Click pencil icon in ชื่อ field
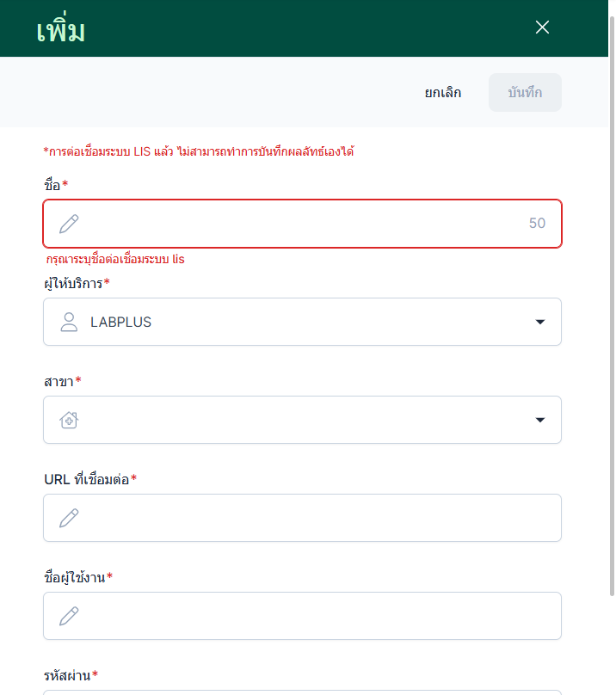 click(69, 224)
